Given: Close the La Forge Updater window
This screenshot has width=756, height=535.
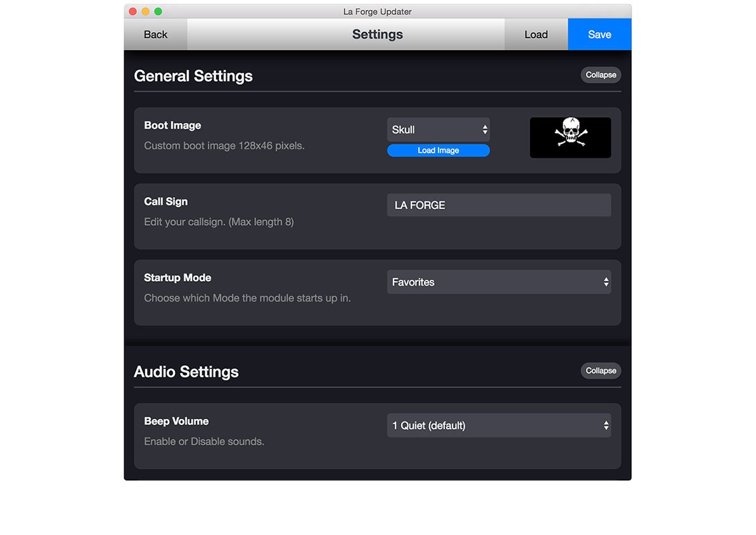Looking at the screenshot, I should coord(132,11).
